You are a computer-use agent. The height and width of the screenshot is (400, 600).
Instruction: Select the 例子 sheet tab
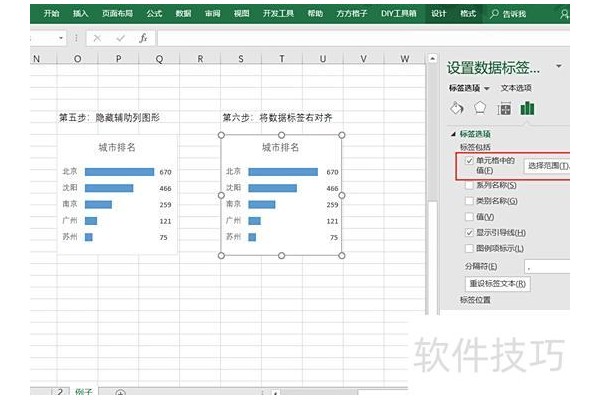pos(84,392)
